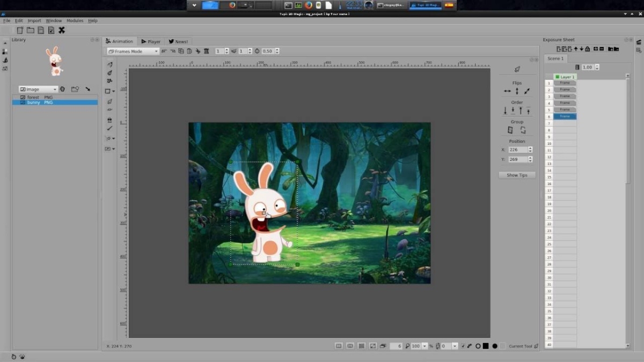Viewport: 644px width, 362px height.
Task: Toggle the fullscreen icon in status bar
Action: pyautogui.click(x=373, y=346)
